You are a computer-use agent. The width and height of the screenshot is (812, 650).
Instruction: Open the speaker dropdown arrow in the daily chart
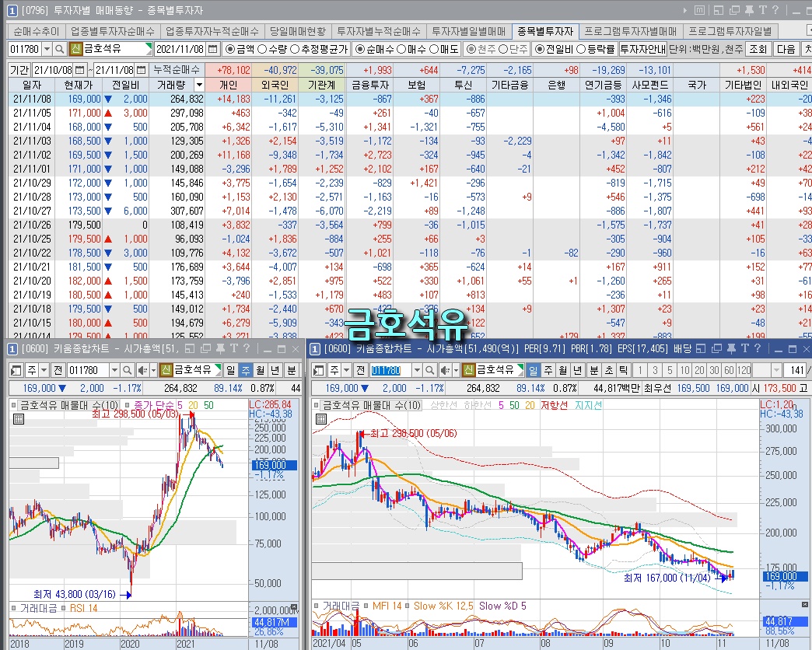[456, 370]
